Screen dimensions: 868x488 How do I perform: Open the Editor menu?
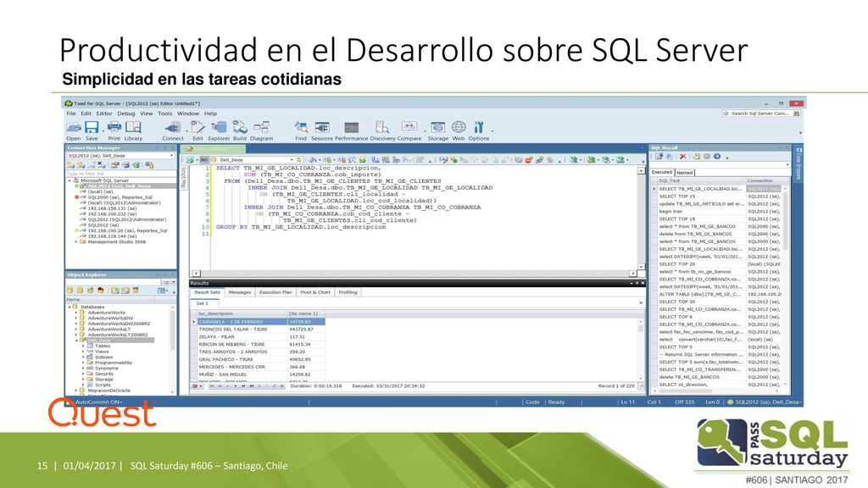[x=104, y=114]
